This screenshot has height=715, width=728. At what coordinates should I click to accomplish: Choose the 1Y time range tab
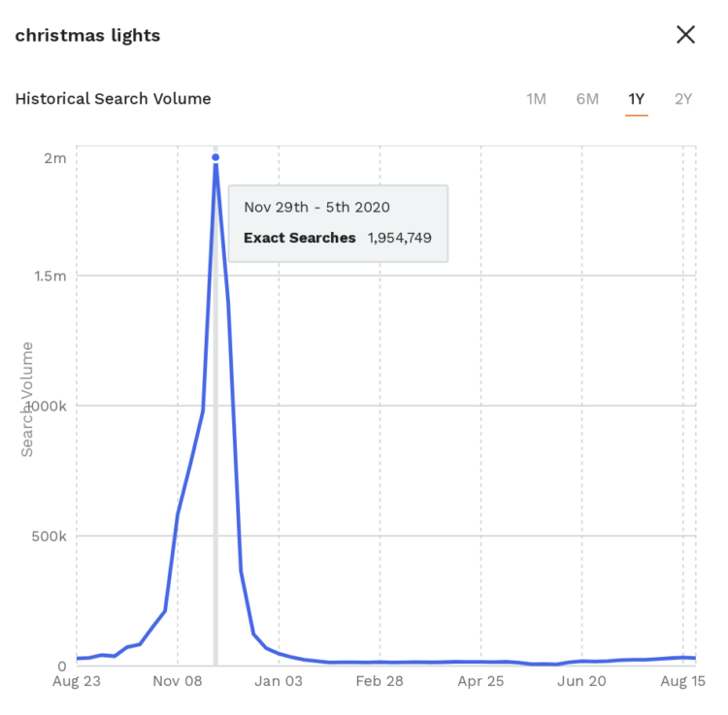(x=637, y=99)
